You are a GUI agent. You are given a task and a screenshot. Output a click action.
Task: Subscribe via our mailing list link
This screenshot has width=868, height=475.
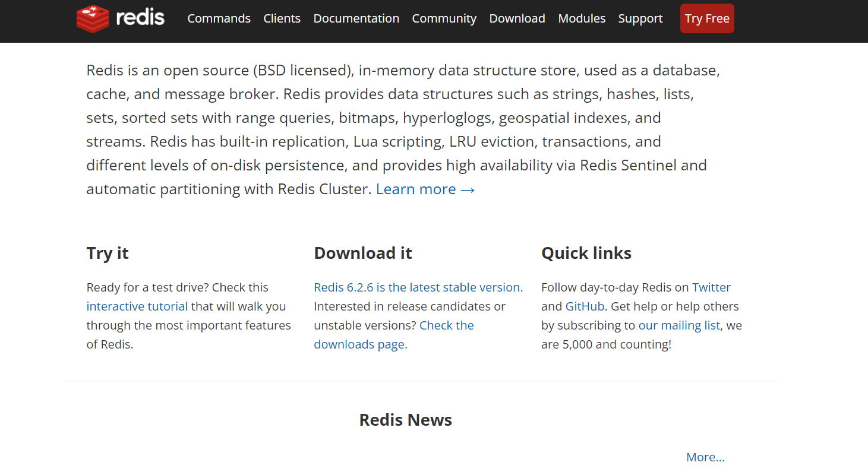[x=679, y=325]
